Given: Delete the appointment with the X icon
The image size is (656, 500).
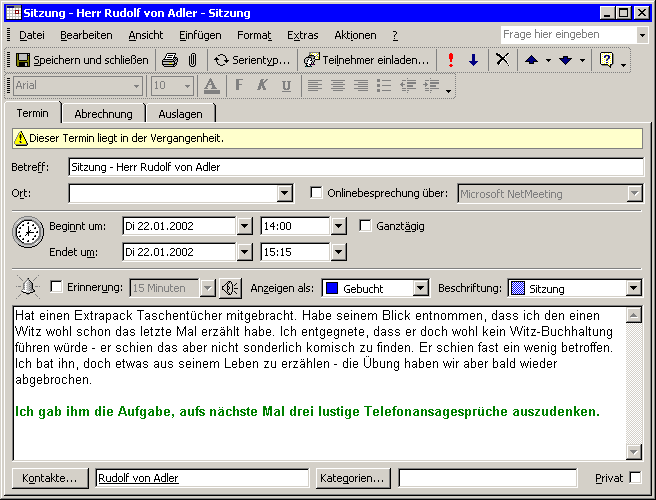Looking at the screenshot, I should click(x=502, y=60).
